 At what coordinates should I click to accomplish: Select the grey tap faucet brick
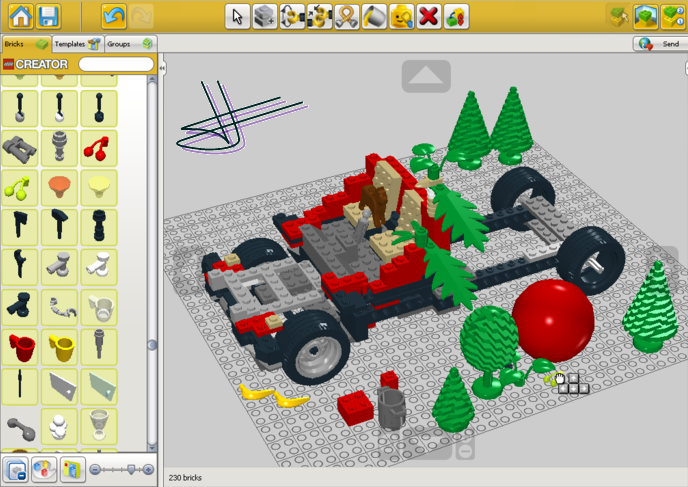59,268
